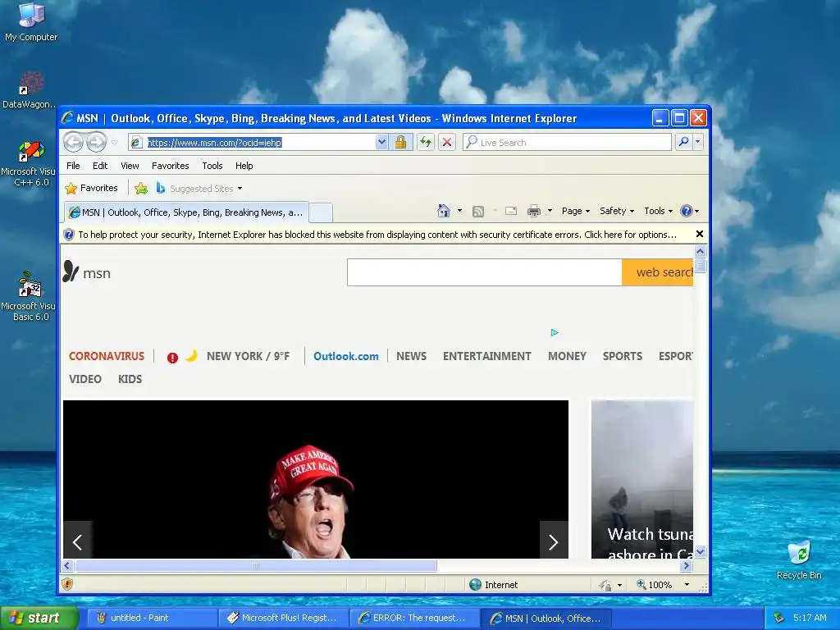Click the Windows Start button

click(x=38, y=618)
